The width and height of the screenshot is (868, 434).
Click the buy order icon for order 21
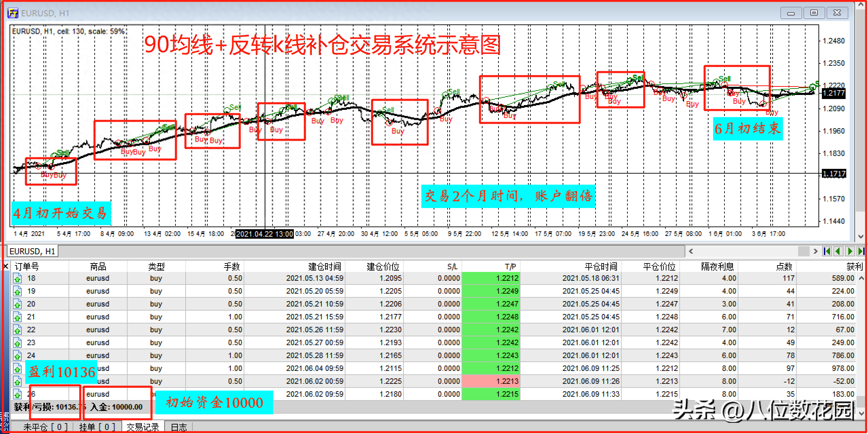tap(17, 317)
